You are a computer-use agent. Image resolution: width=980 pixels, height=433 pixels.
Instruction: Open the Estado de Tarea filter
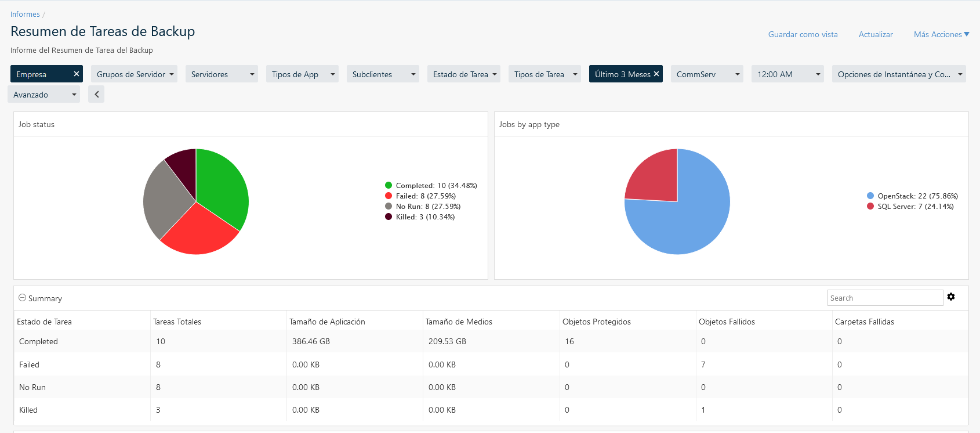[x=464, y=74]
